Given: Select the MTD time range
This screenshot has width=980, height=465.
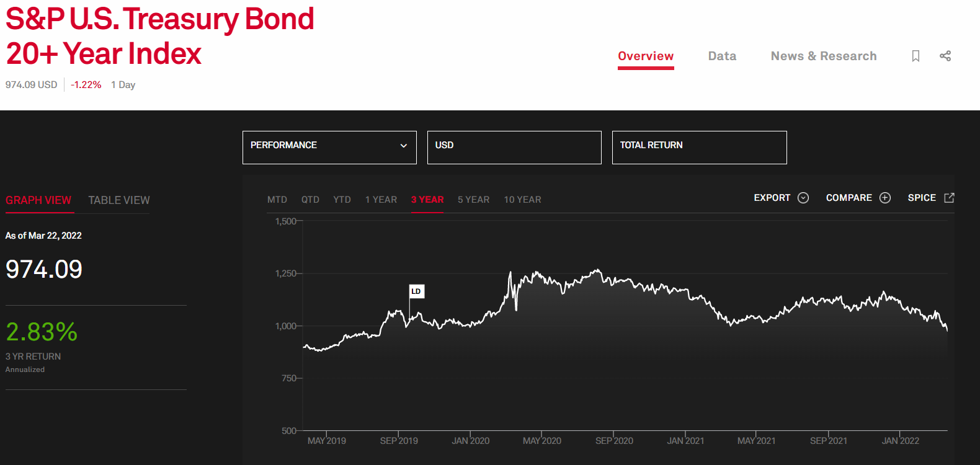Looking at the screenshot, I should pyautogui.click(x=277, y=200).
